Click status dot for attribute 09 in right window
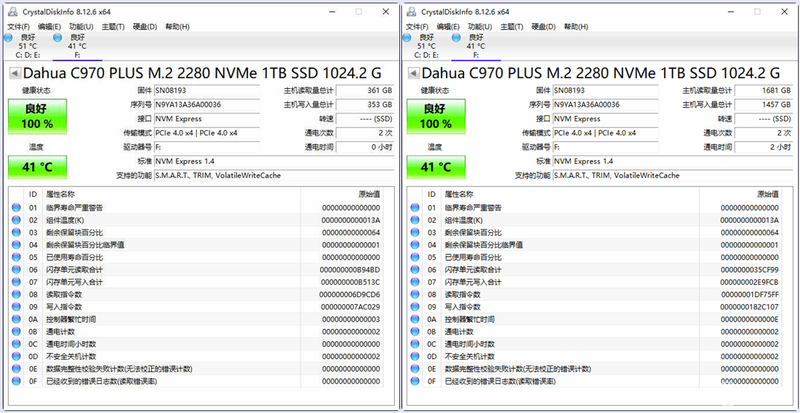This screenshot has height=413, width=800. 415,307
